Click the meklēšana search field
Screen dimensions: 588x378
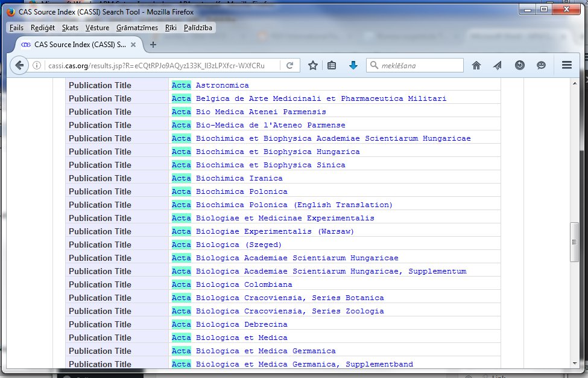[x=420, y=65]
